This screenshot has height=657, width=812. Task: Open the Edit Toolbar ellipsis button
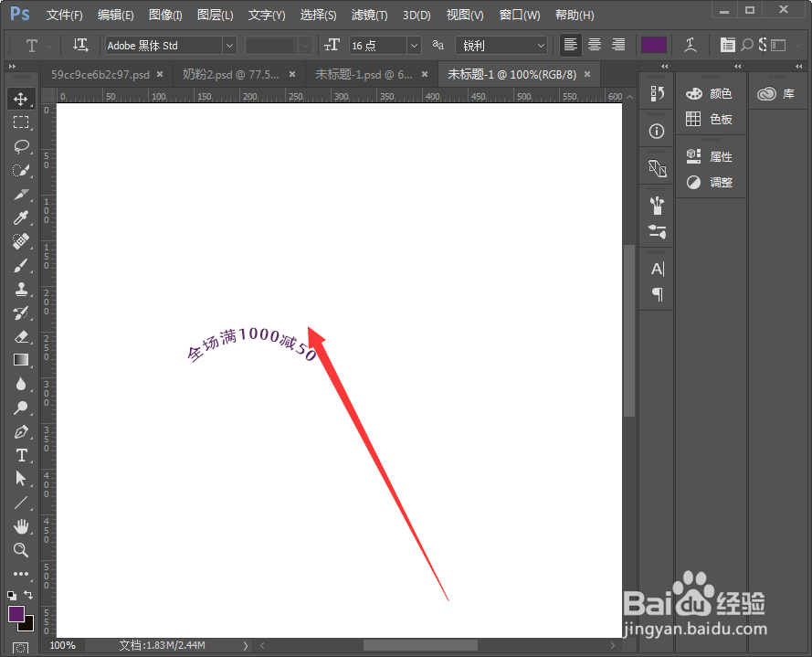click(21, 574)
